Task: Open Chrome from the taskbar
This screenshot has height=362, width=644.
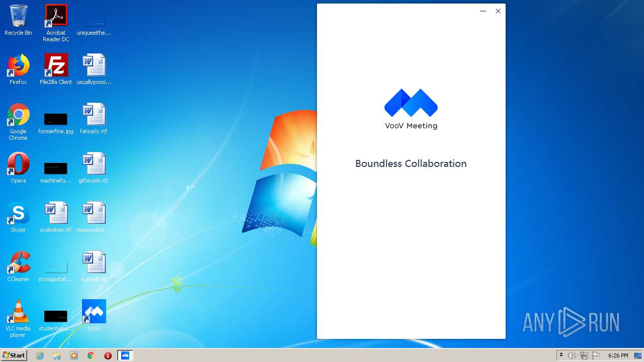Action: pyautogui.click(x=91, y=355)
